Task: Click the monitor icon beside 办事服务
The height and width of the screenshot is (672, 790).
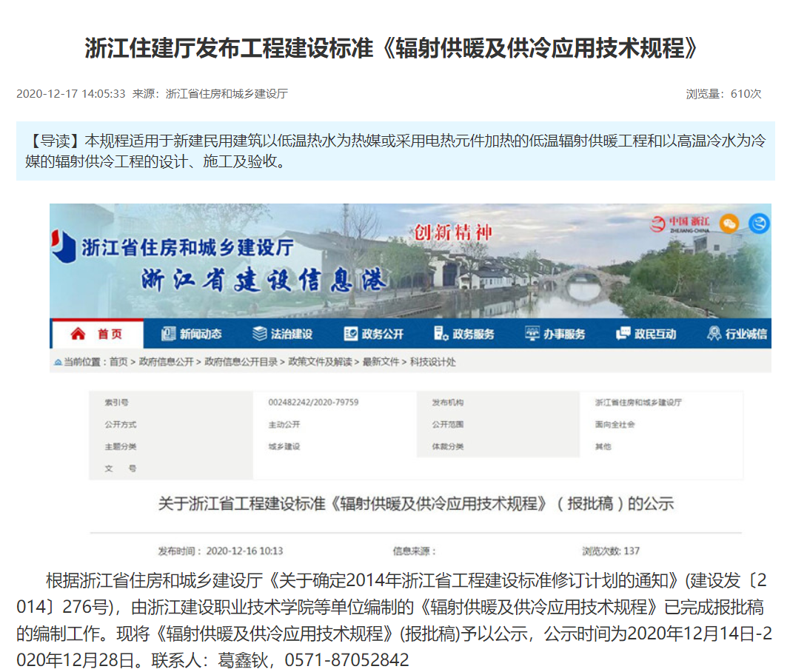Action: click(532, 334)
